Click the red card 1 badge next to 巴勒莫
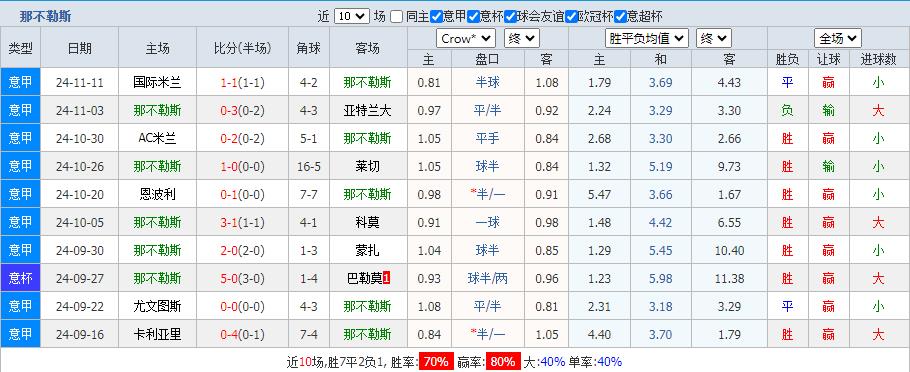 (387, 279)
